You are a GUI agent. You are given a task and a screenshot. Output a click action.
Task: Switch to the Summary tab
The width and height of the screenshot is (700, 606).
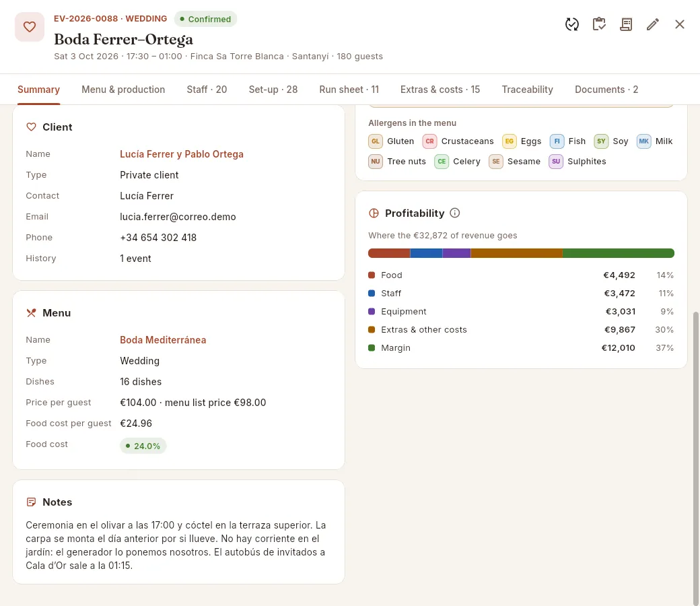click(38, 90)
